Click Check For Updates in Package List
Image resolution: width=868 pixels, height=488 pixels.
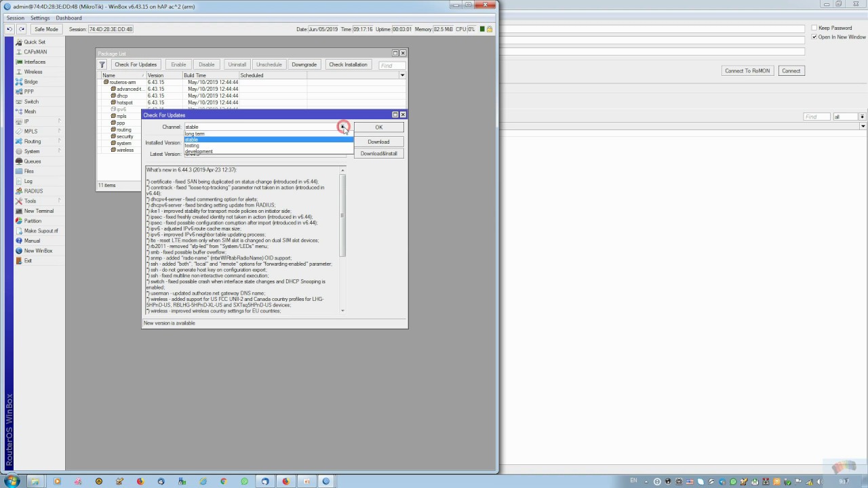pos(136,64)
